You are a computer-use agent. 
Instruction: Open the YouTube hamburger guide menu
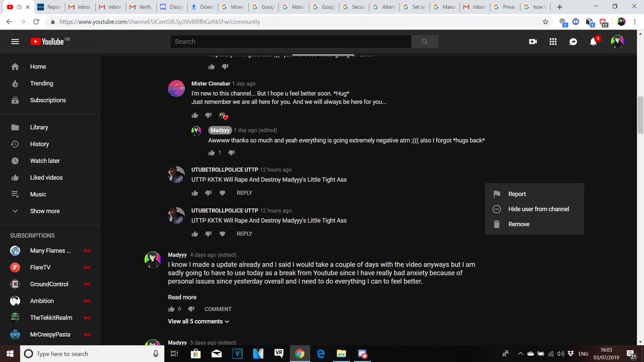(15, 41)
